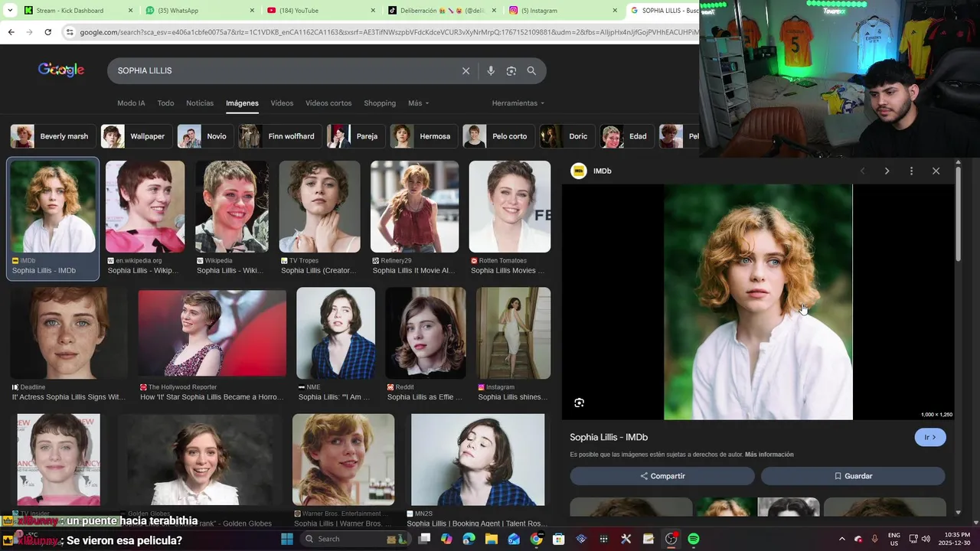Open OBS Studio from the taskbar
Viewport: 980px width, 551px height.
pos(671,539)
